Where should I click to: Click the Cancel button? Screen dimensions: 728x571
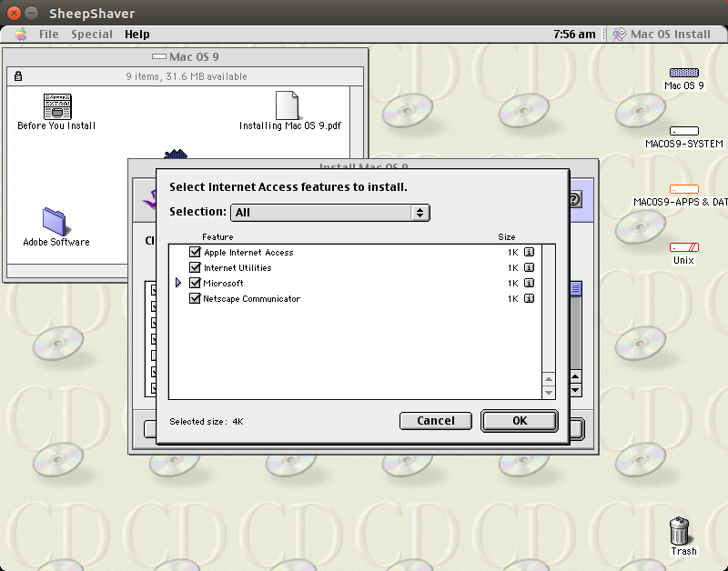[x=436, y=421]
